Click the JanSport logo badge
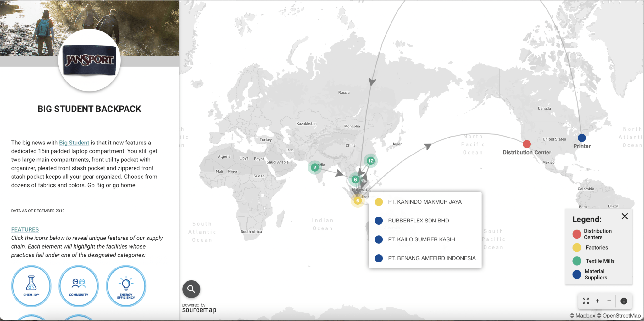Viewport: 644px width, 321px height. [x=90, y=60]
